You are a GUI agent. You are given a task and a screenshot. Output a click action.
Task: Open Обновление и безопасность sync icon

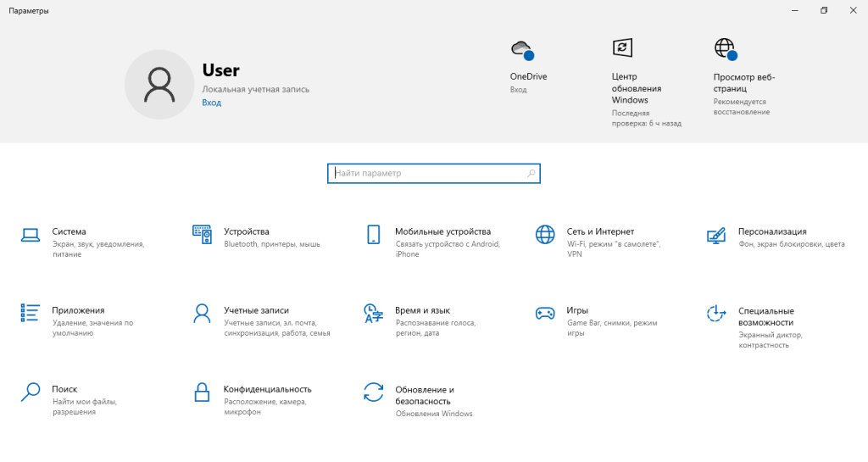click(373, 392)
